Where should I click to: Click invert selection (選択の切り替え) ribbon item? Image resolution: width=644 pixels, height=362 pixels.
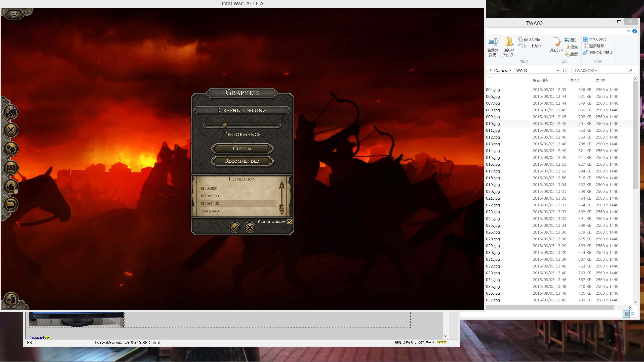pos(598,52)
